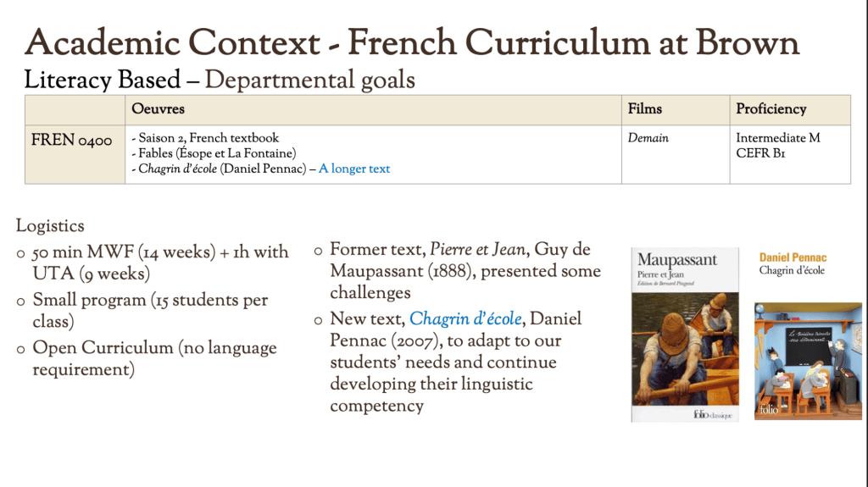Click the "Literacy Based" subtitle text
868x487 pixels.
coord(103,80)
